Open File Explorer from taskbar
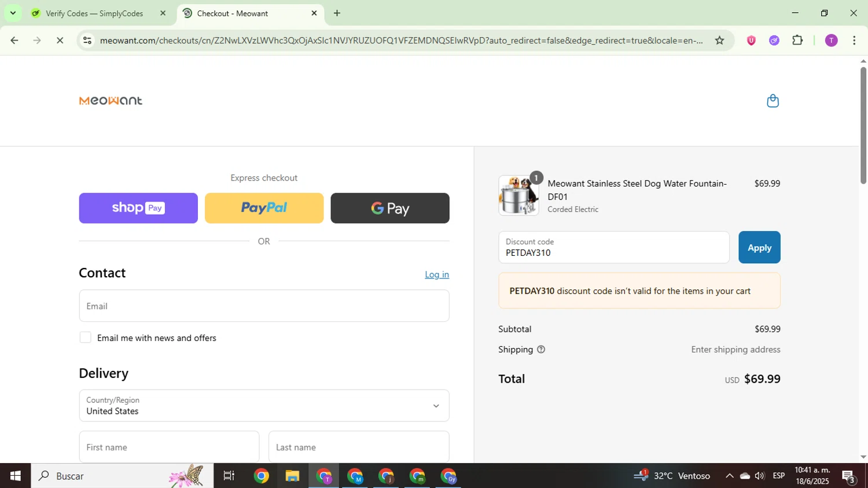 click(x=292, y=476)
